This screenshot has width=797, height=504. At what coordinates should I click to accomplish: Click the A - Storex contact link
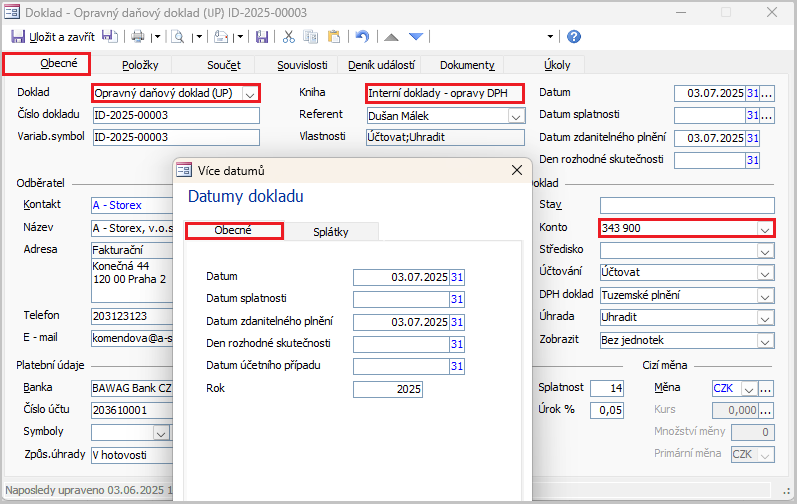pyautogui.click(x=117, y=205)
